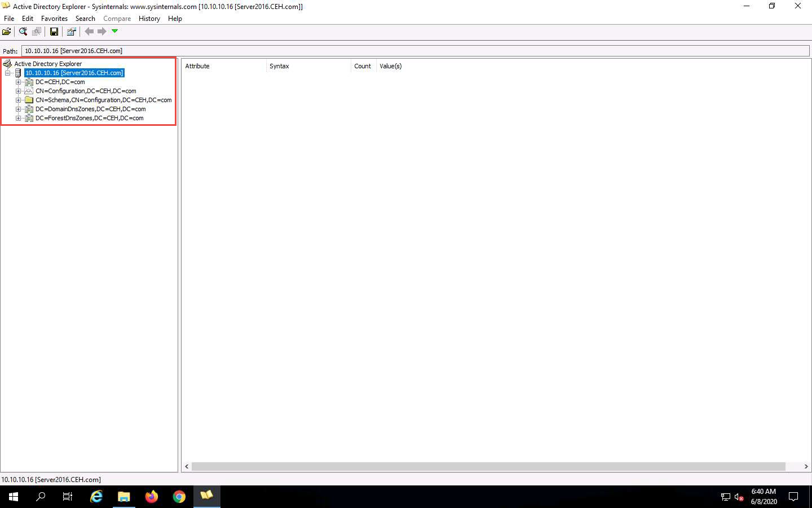Collapse the 10.10.10.16 server node
The image size is (812, 508).
pos(7,73)
